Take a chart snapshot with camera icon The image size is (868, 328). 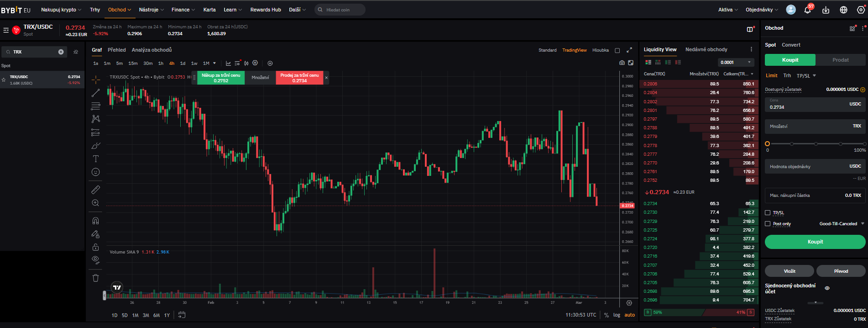pyautogui.click(x=622, y=63)
